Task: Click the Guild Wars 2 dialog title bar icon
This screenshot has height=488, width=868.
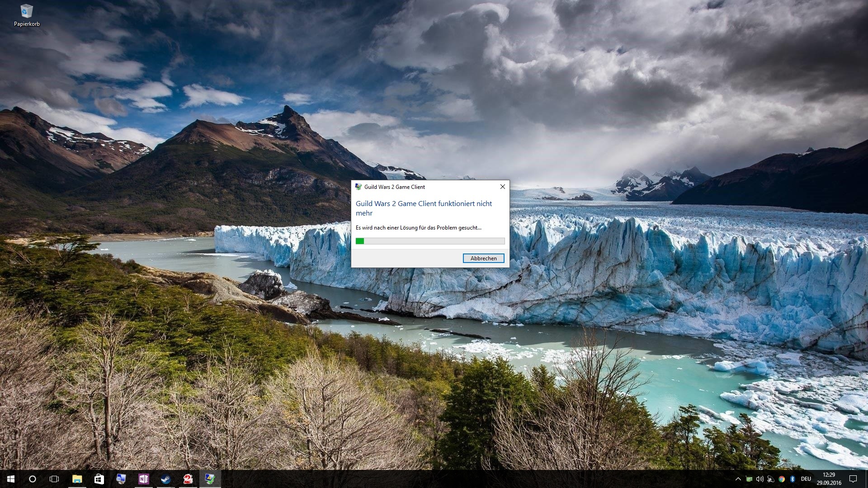Action: [359, 187]
